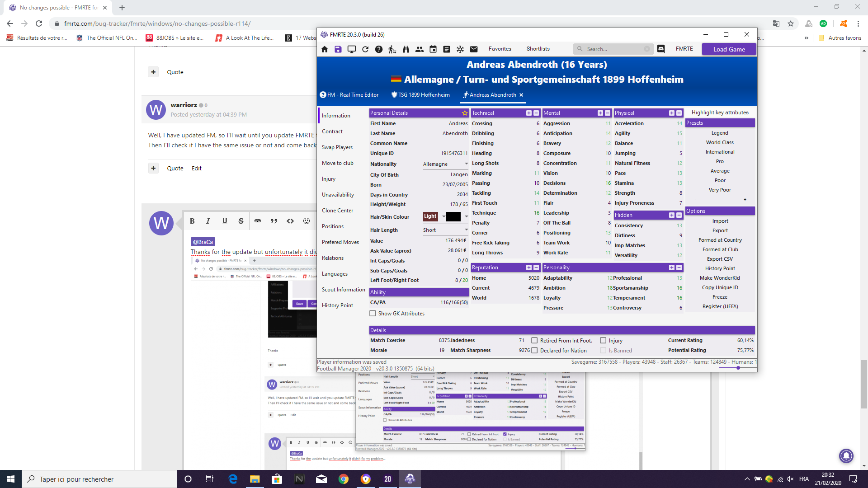Open the help question mark toolbar icon
The width and height of the screenshot is (868, 488).
379,49
